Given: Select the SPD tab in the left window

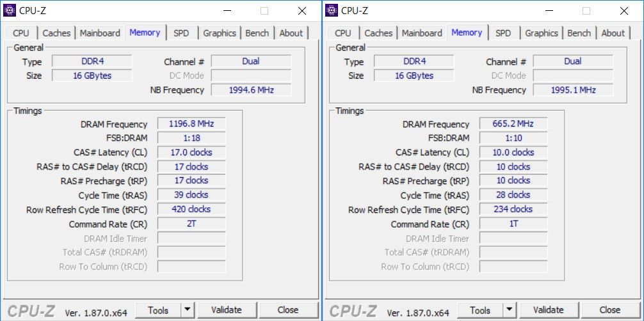Looking at the screenshot, I should 181,33.
